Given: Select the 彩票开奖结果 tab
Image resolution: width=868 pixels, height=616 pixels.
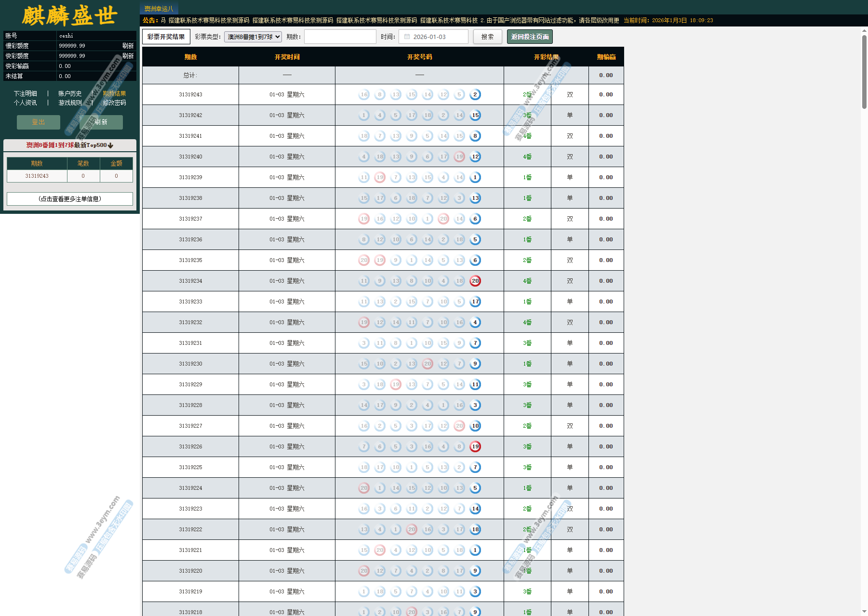Looking at the screenshot, I should (166, 37).
